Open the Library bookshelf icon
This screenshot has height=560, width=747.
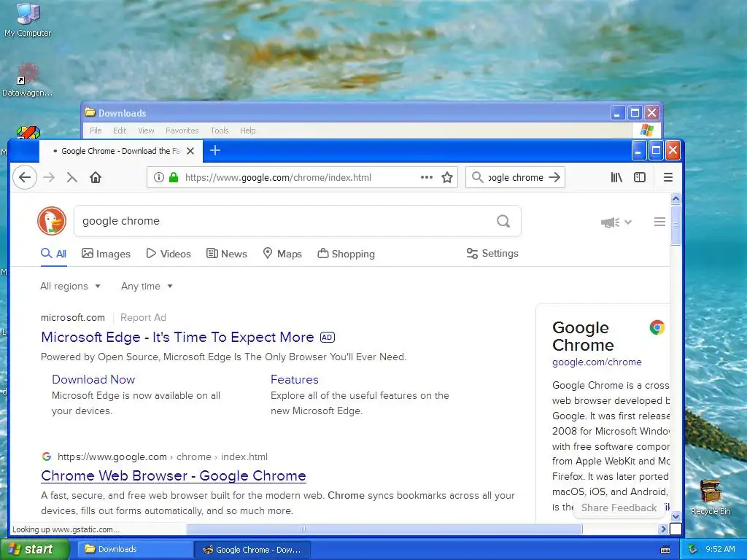[x=616, y=178]
